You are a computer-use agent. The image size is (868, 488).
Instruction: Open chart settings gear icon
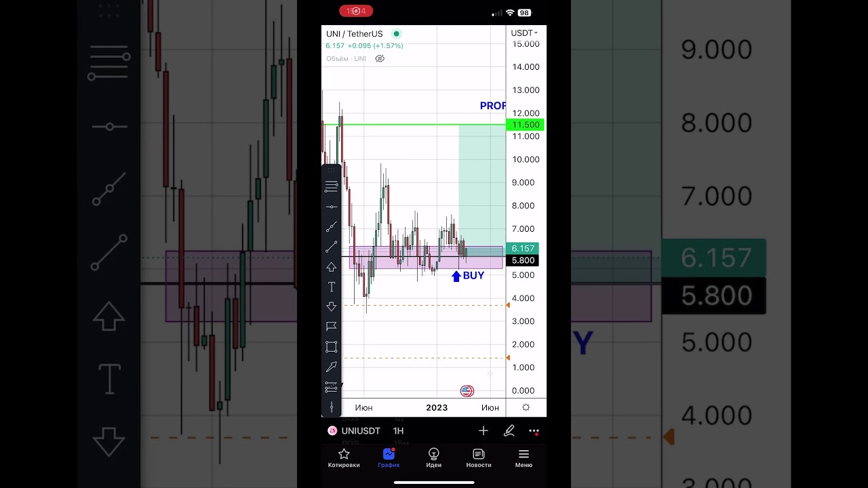pyautogui.click(x=526, y=407)
